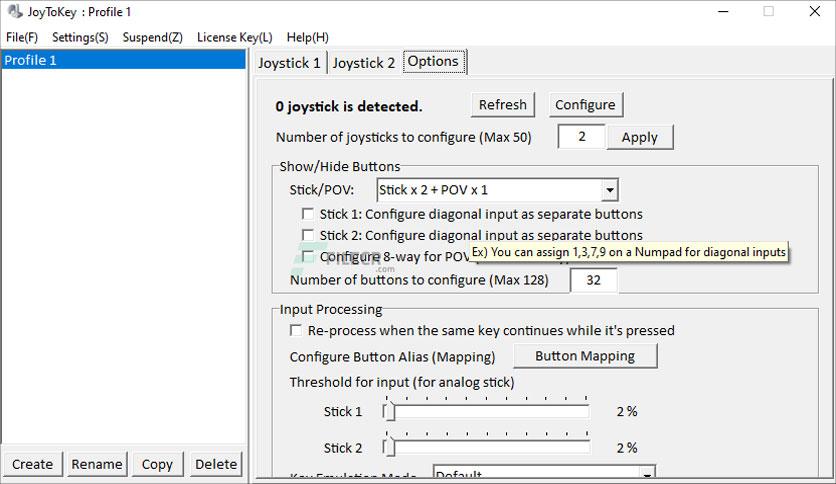Open the Key Emulation Mode dropdown
836x484 pixels.
(544, 472)
